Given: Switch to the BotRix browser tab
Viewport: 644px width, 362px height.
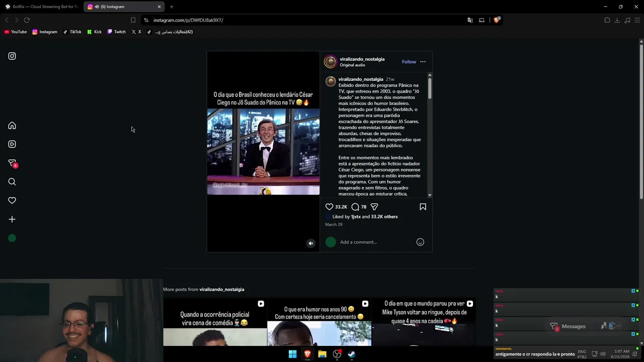Looking at the screenshot, I should coord(41,7).
